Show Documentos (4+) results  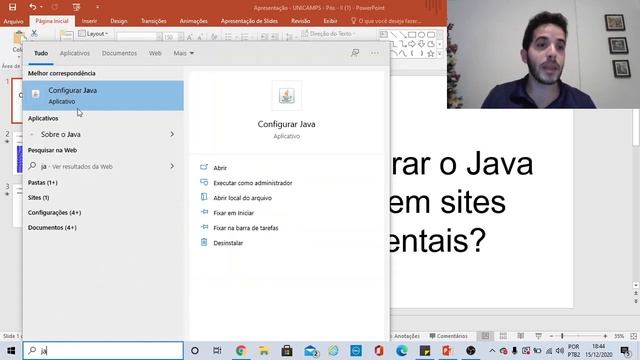point(52,228)
